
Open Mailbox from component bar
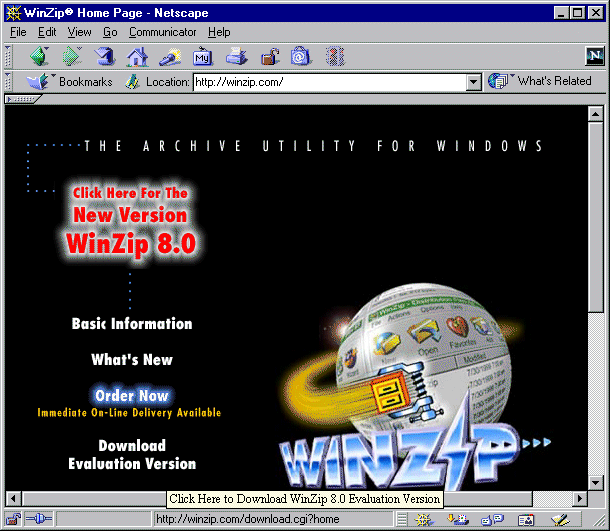pyautogui.click(x=458, y=519)
